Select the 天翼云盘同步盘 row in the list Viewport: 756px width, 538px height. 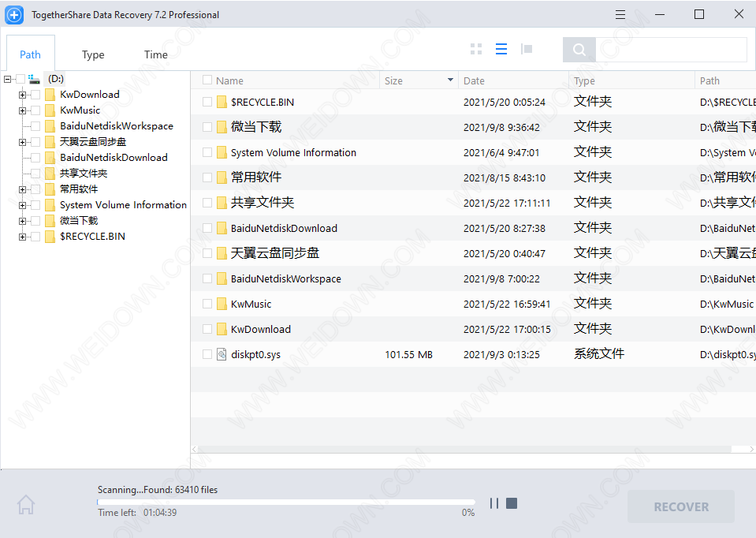point(473,253)
